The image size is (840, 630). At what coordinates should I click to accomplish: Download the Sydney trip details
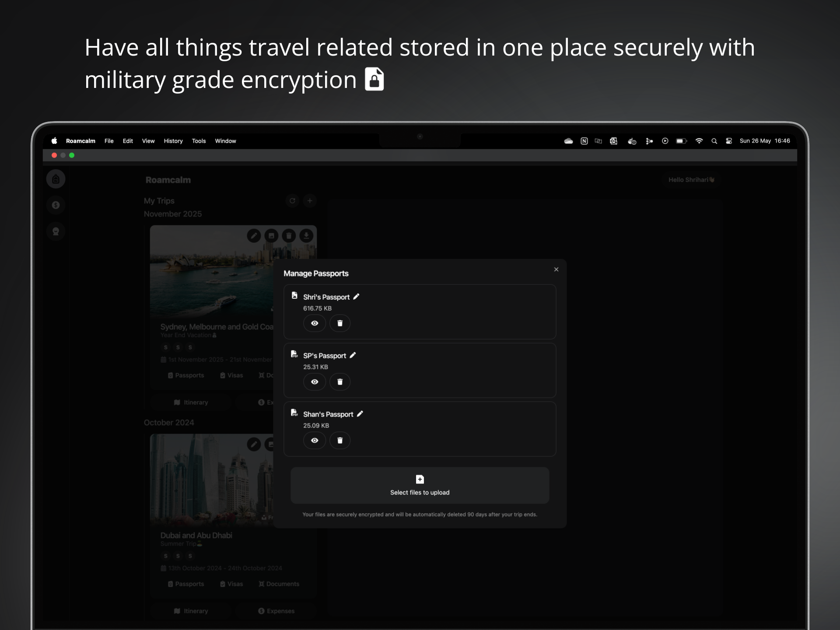coord(306,236)
